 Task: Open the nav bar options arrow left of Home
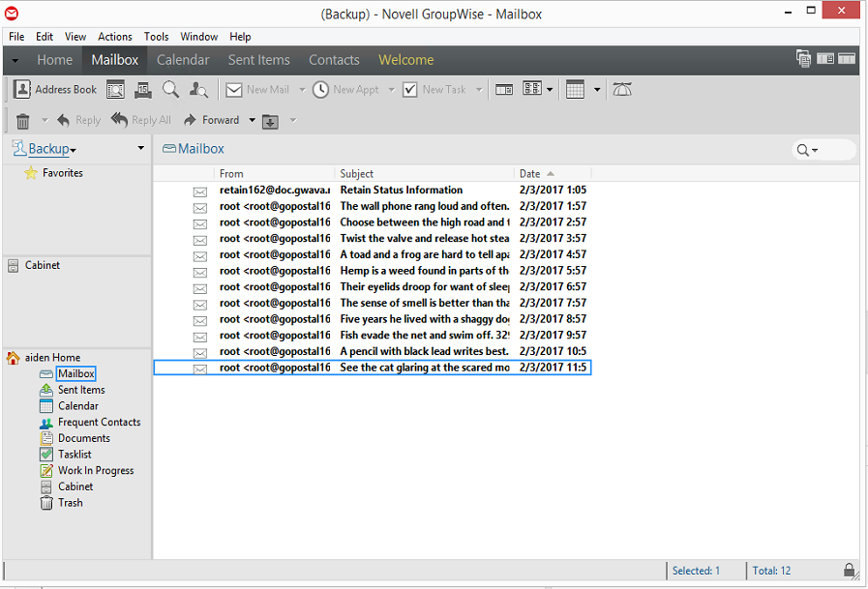15,61
